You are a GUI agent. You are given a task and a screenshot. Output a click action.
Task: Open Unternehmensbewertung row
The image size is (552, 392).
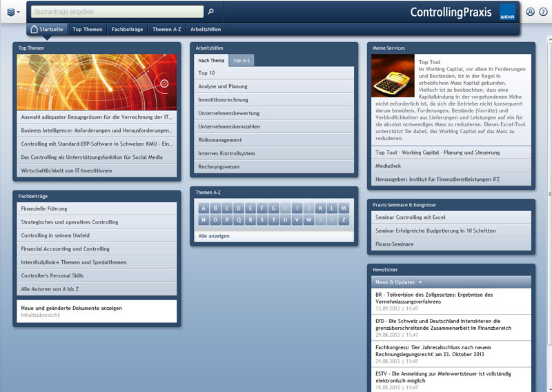pos(274,113)
